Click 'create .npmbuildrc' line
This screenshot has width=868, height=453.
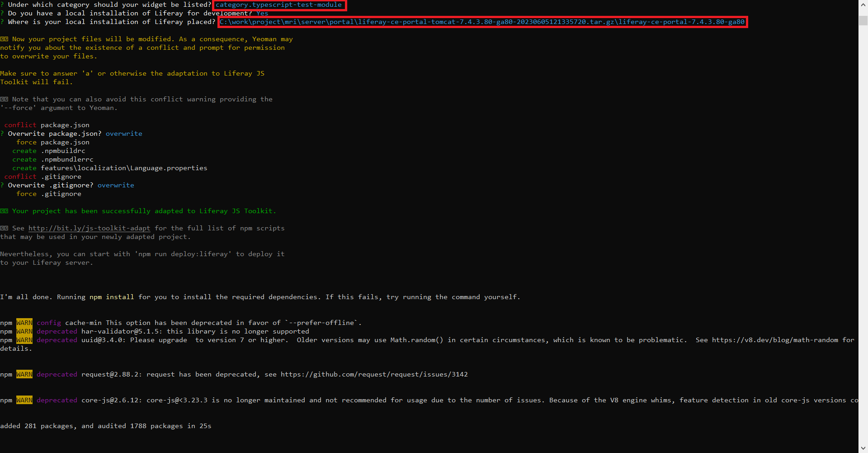(x=49, y=151)
